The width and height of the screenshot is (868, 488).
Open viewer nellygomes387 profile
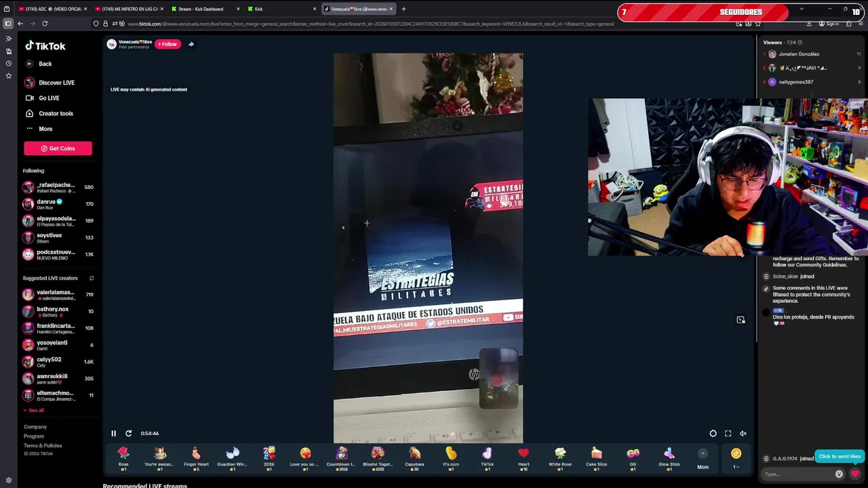(796, 82)
